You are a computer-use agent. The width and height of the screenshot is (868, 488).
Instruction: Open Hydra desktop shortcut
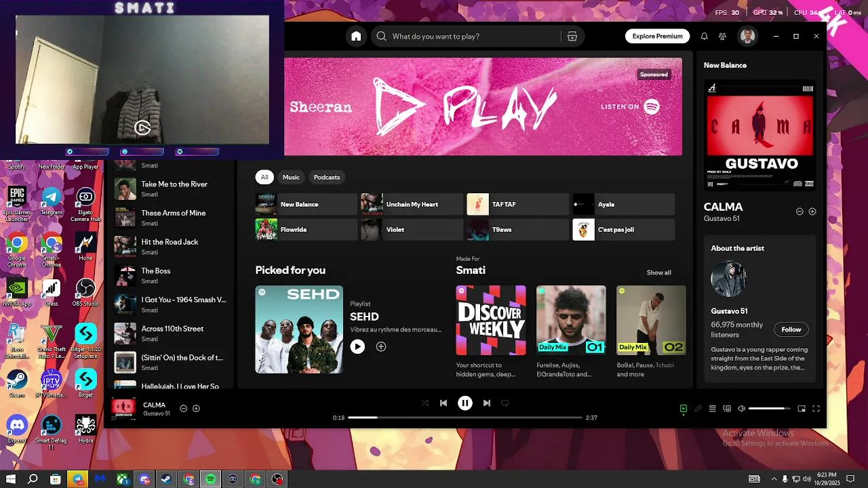click(85, 430)
